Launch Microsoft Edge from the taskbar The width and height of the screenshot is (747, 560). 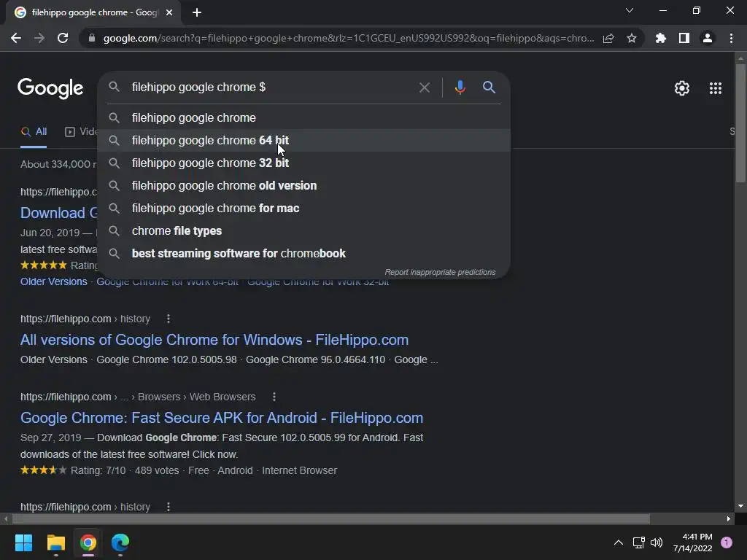click(120, 542)
